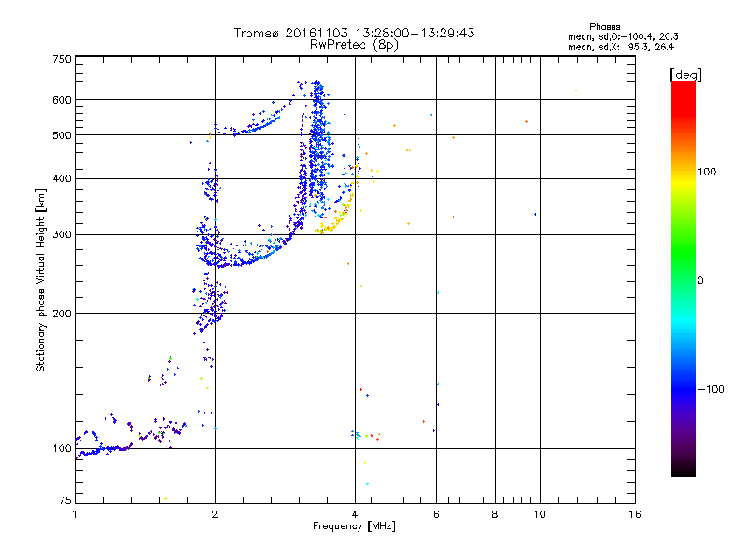Click the "600" height axis tick label
The height and width of the screenshot is (560, 747).
[62, 100]
